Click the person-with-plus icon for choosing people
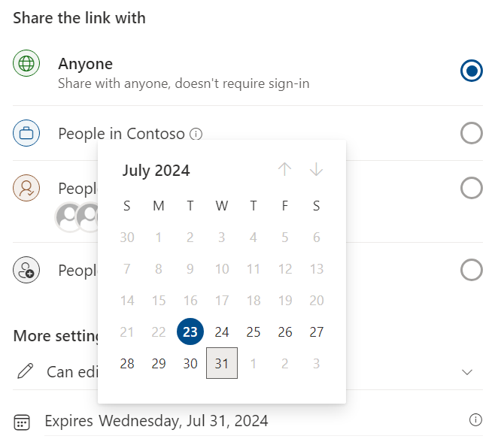This screenshot has height=448, width=501. pos(26,270)
